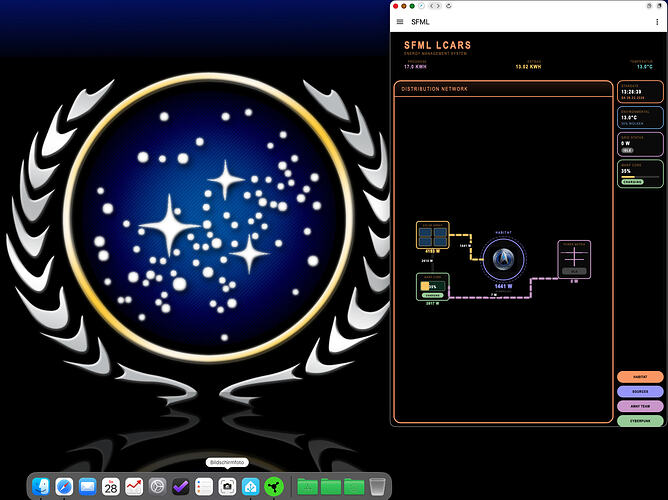Image resolution: width=668 pixels, height=500 pixels.
Task: Click the share icon in title bar
Action: click(649, 6)
